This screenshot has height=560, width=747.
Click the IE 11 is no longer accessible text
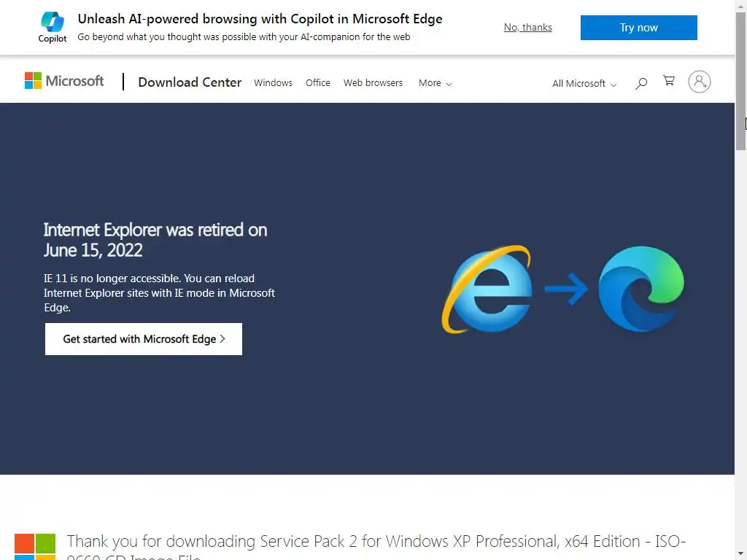click(159, 293)
